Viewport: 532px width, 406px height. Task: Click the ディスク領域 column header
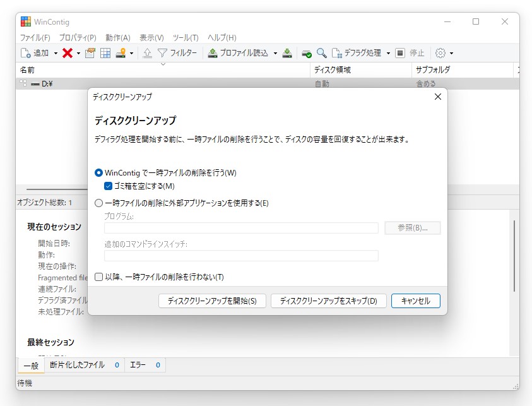coord(361,70)
